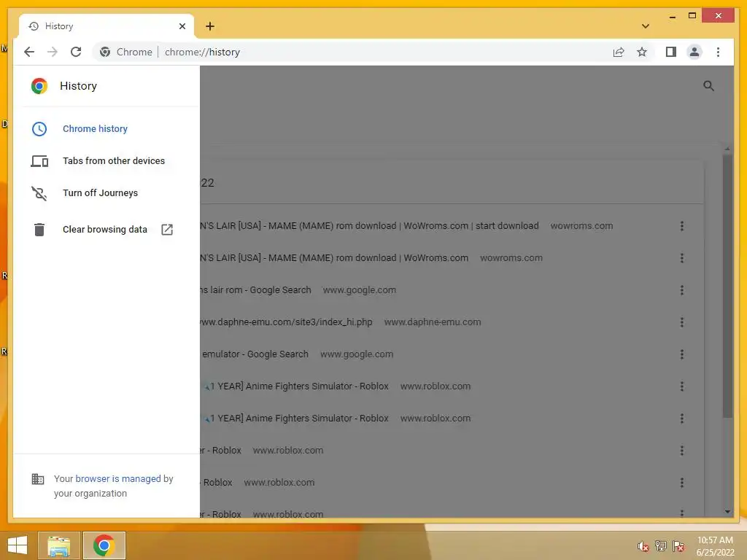The image size is (747, 560).
Task: Open the side panel icon
Action: (x=671, y=52)
